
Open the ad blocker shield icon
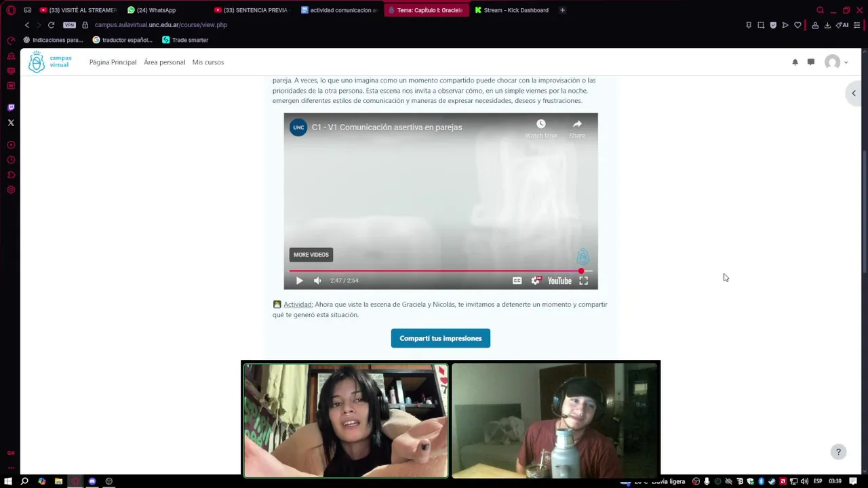(x=773, y=25)
